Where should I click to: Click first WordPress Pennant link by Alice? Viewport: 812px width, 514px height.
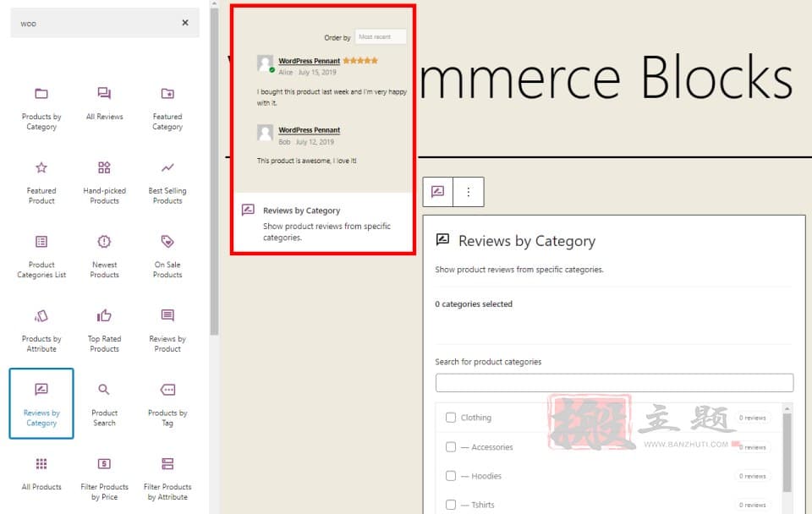310,61
